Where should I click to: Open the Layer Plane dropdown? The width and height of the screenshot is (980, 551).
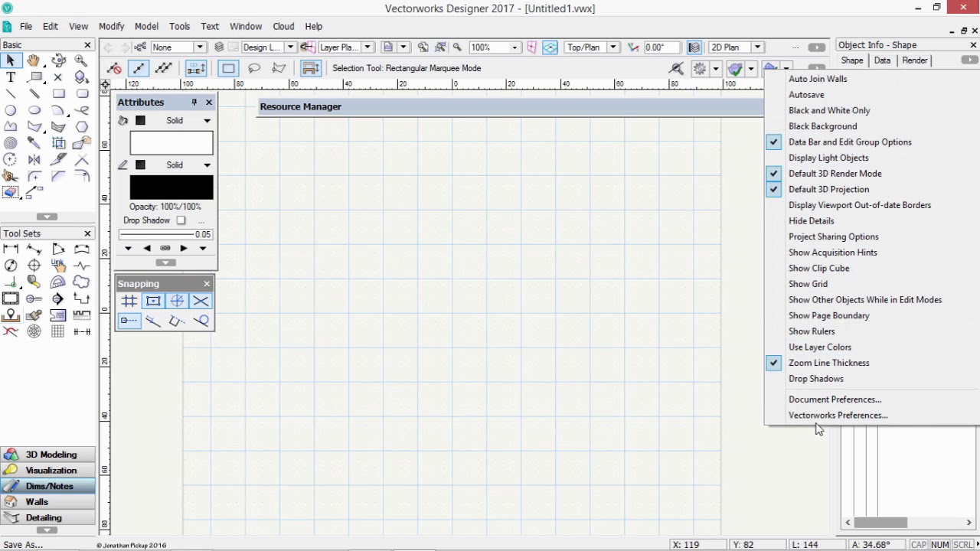pos(367,47)
